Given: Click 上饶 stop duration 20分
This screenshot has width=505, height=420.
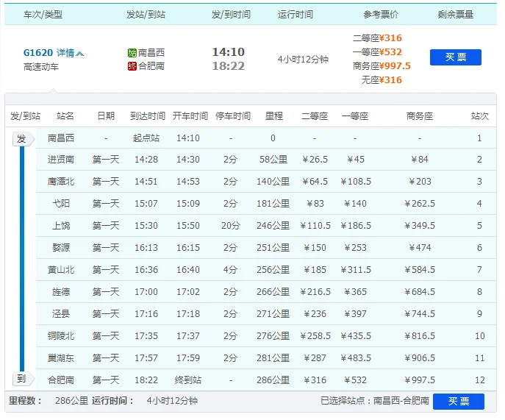Looking at the screenshot, I should click(x=231, y=226).
